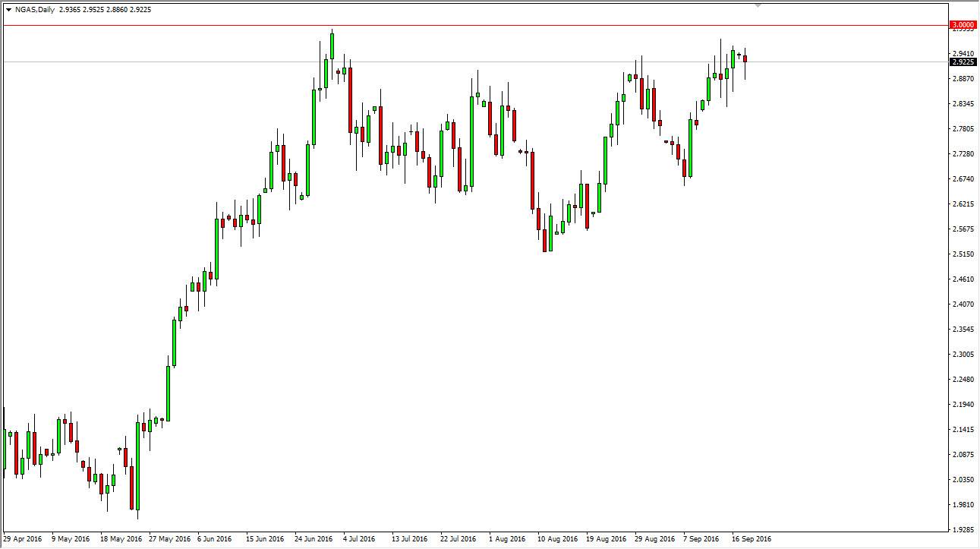
Task: Click the 2.6740 price axis label
Action: point(963,178)
